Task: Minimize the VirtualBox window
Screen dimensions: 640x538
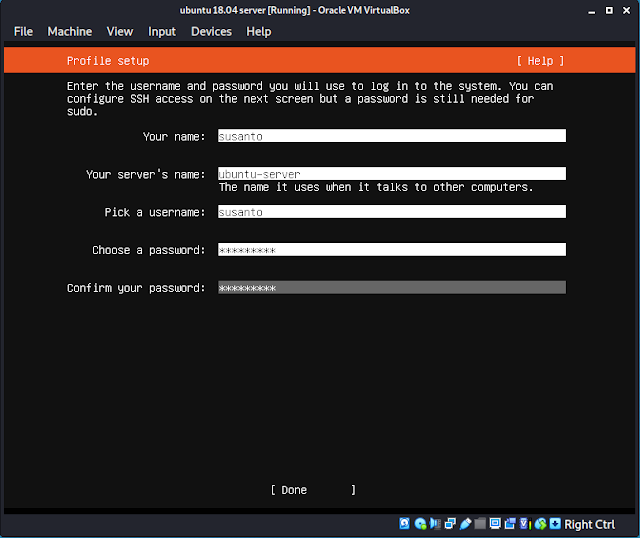Action: pyautogui.click(x=591, y=11)
